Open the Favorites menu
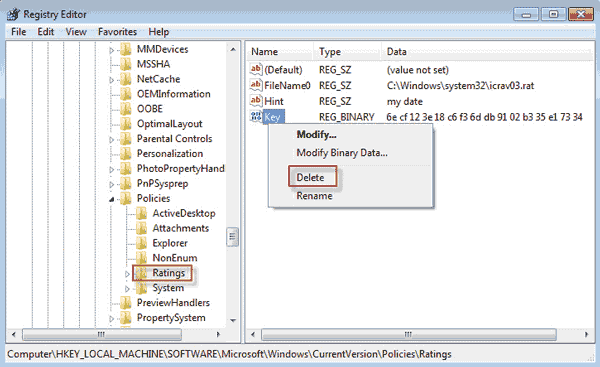The image size is (600, 367). coord(117,32)
